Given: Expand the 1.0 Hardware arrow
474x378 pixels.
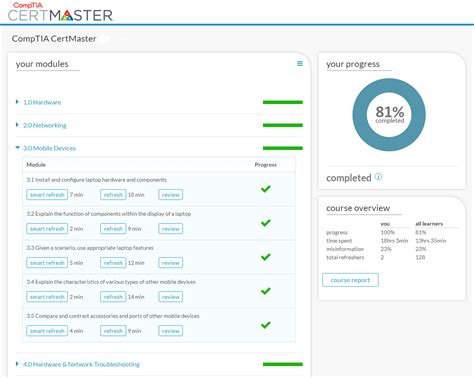Looking at the screenshot, I should [x=17, y=102].
